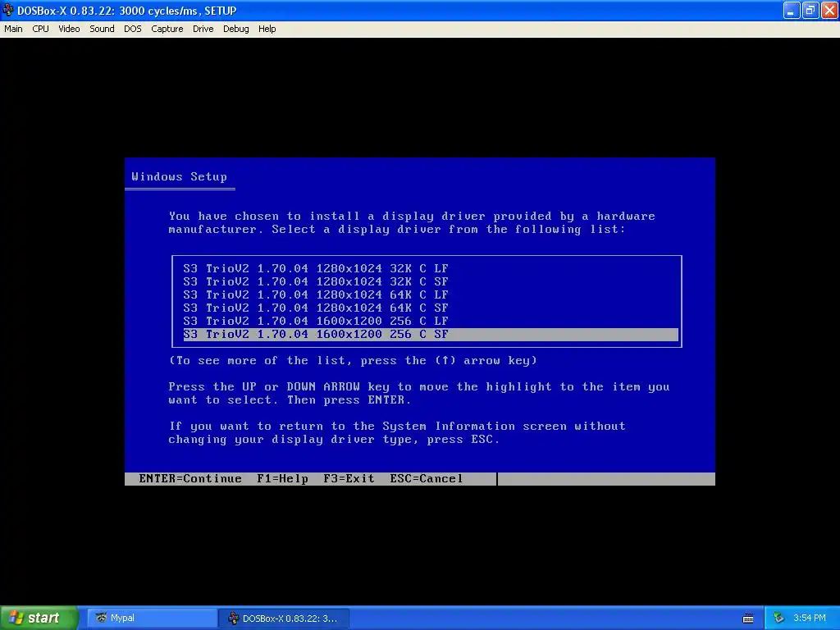Click the Windows Setup heading
The width and height of the screenshot is (840, 630).
(x=179, y=177)
